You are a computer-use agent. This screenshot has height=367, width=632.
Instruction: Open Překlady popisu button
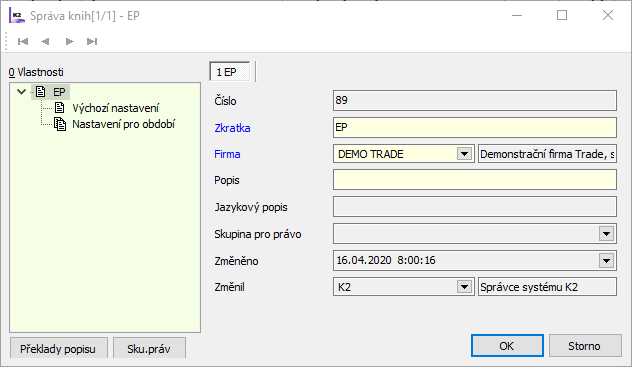pos(58,348)
